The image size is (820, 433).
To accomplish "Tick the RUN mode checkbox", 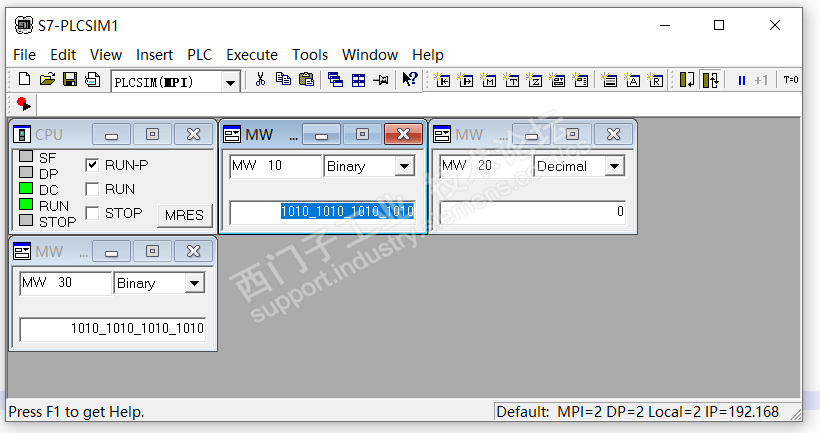I will click(x=92, y=189).
